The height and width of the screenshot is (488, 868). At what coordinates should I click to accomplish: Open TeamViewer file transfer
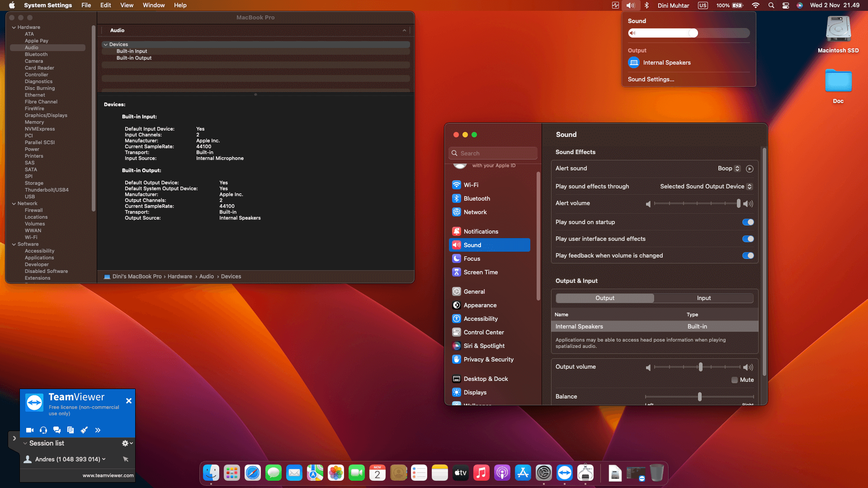coord(71,430)
